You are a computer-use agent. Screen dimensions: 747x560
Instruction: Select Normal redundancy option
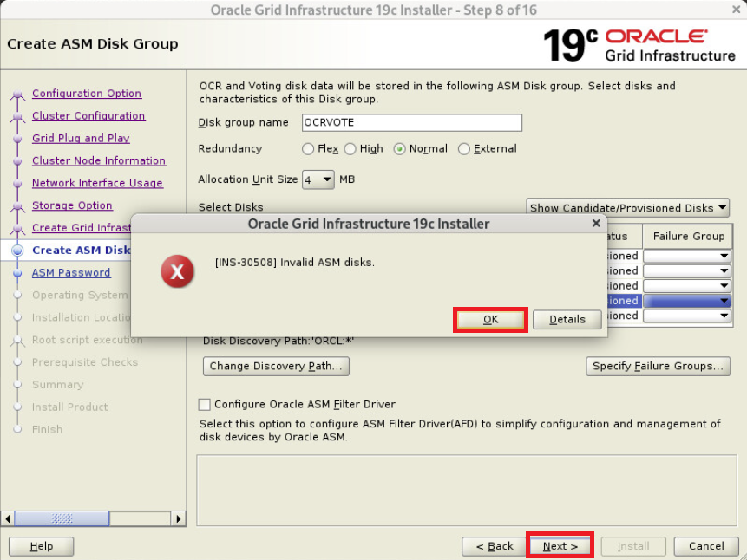coord(400,149)
